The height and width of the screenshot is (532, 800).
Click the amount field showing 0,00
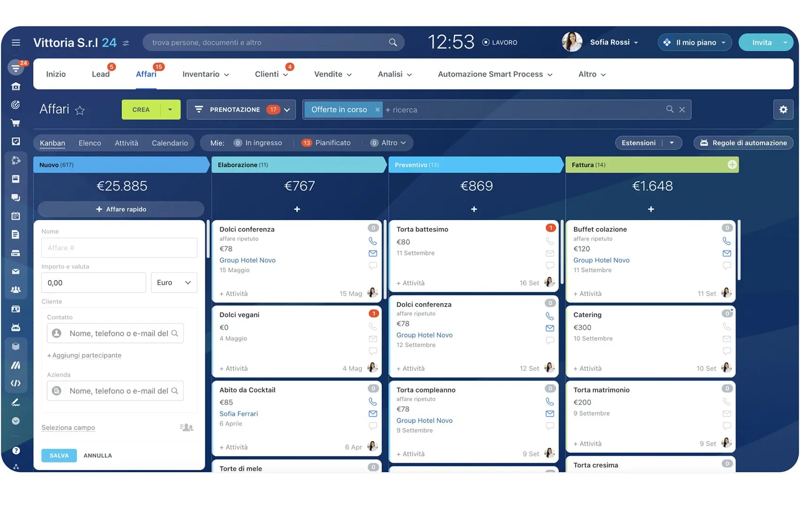tap(94, 283)
